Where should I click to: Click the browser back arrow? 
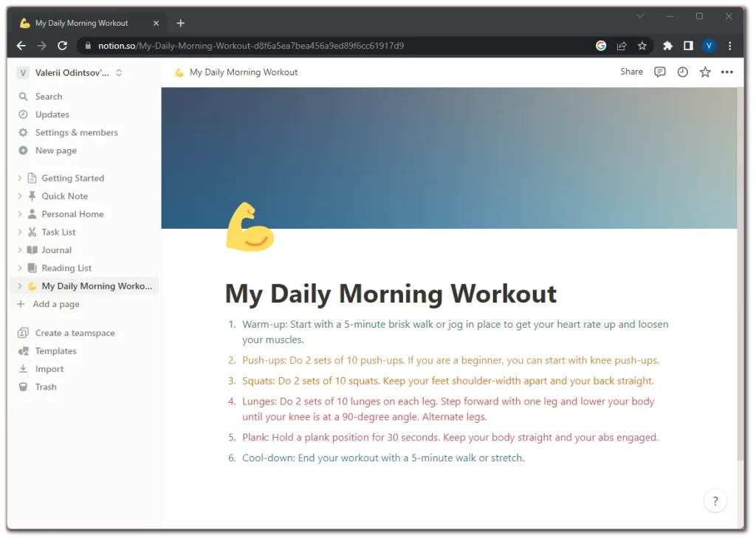tap(21, 46)
